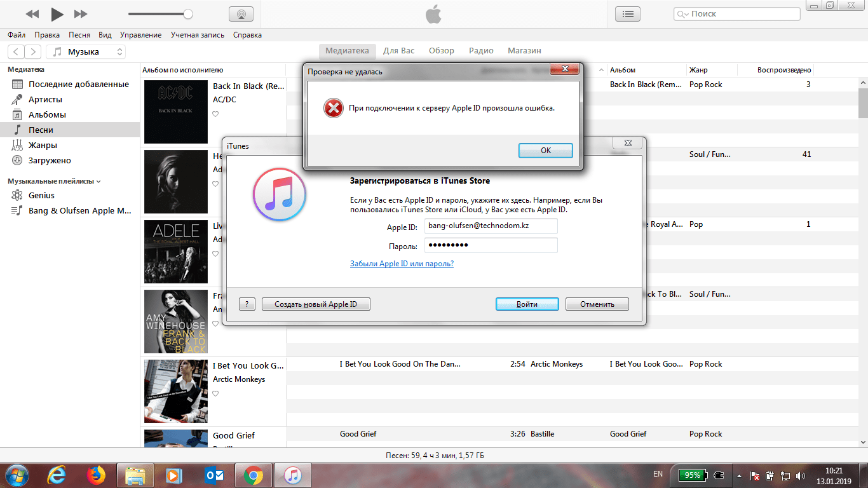Close the Проверка не удалась dialog

564,69
